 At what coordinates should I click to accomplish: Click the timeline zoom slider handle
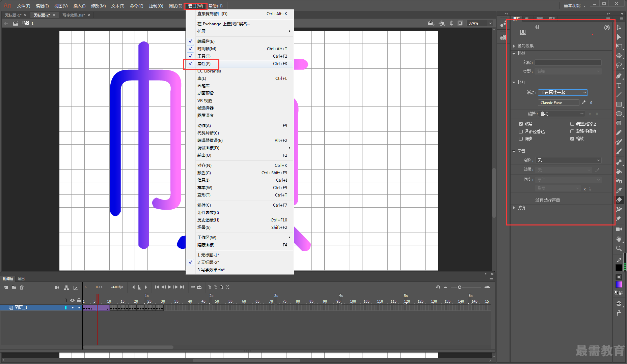(460, 287)
